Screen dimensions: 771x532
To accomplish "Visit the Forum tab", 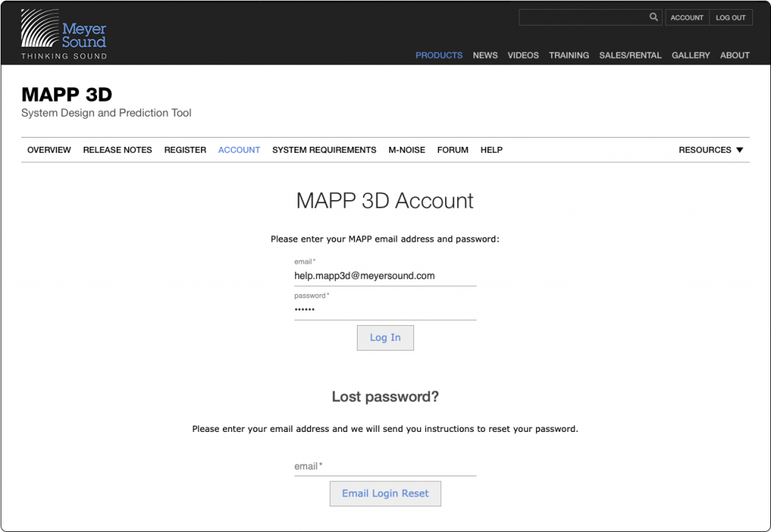I will tap(453, 150).
